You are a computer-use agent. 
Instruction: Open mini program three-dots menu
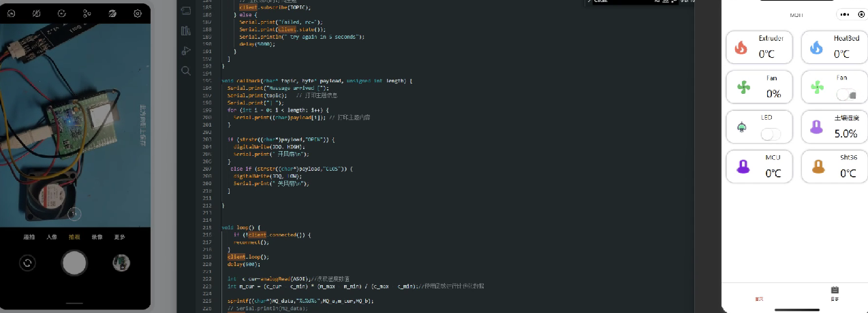point(843,14)
